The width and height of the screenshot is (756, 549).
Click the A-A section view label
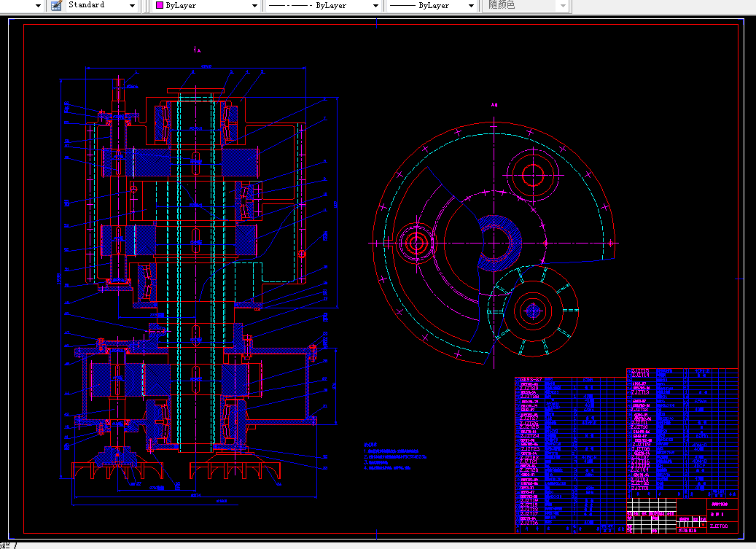pyautogui.click(x=496, y=104)
